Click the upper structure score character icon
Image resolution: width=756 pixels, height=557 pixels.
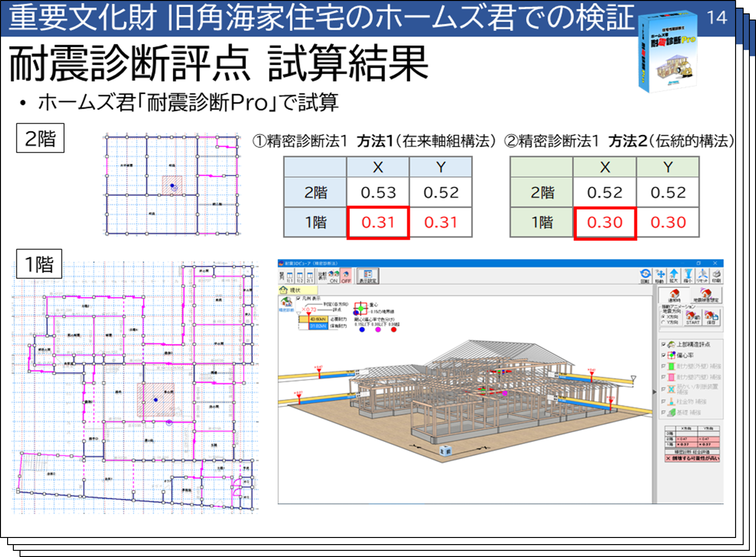pos(671,344)
